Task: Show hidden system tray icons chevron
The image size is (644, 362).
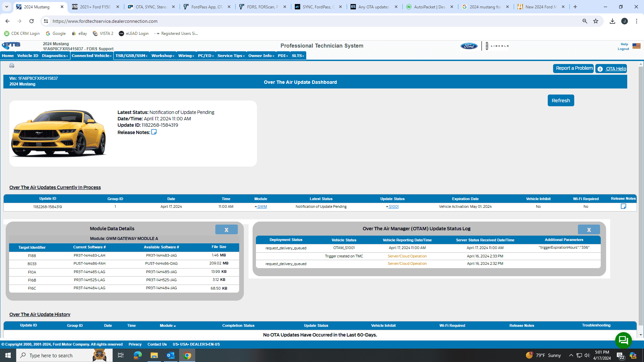Action: point(571,355)
